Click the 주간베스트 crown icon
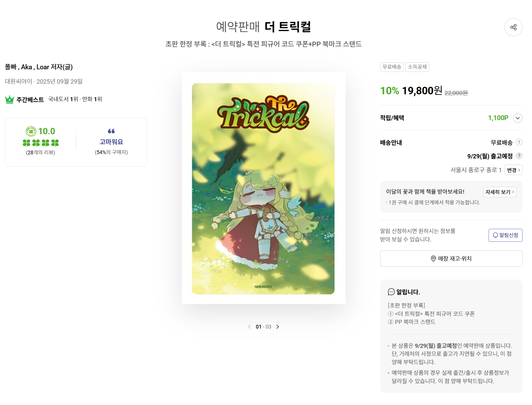 (9, 99)
